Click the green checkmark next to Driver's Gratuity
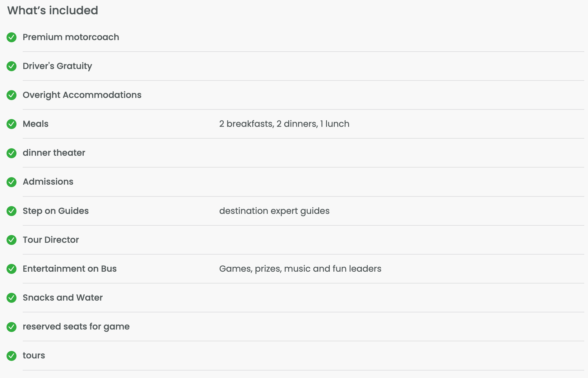 click(x=12, y=66)
